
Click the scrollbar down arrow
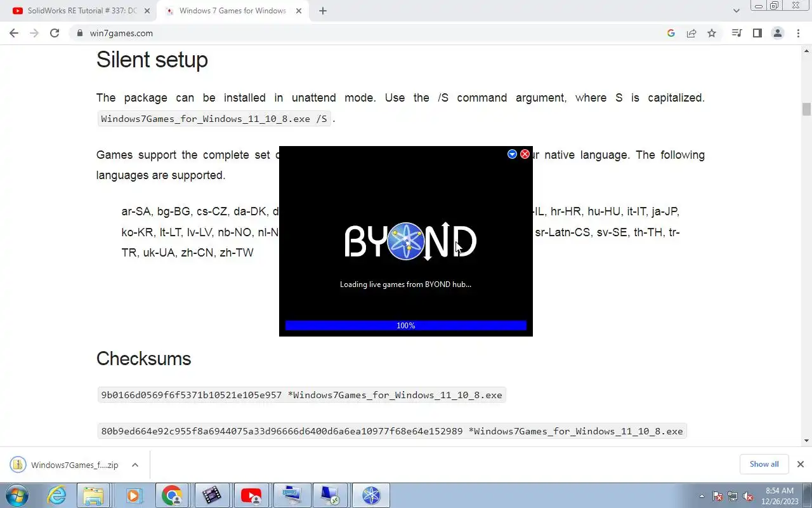point(806,440)
